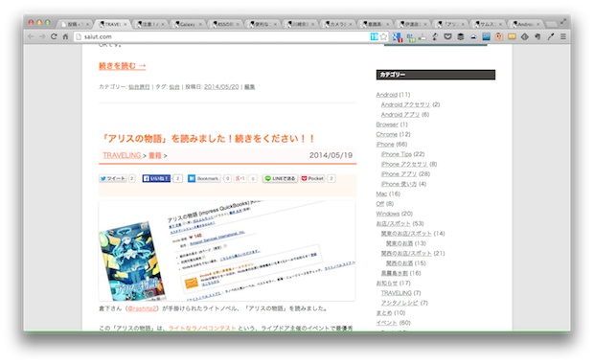Click the browser Forward arrow

pyautogui.click(x=42, y=36)
